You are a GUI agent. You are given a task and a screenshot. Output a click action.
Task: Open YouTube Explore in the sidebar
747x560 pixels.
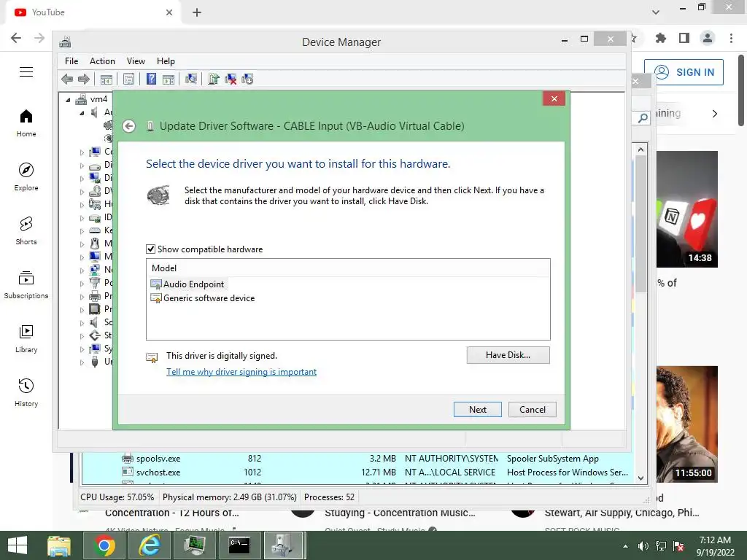click(x=26, y=176)
